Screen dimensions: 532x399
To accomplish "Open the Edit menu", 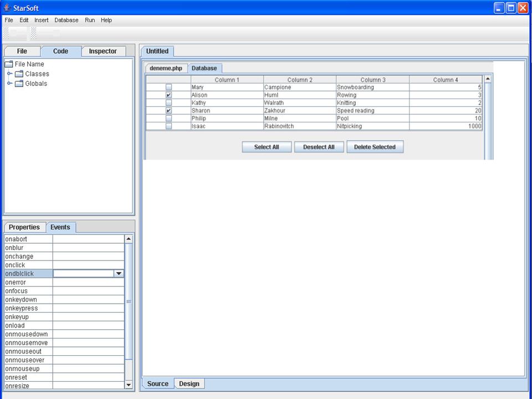I will tap(24, 20).
